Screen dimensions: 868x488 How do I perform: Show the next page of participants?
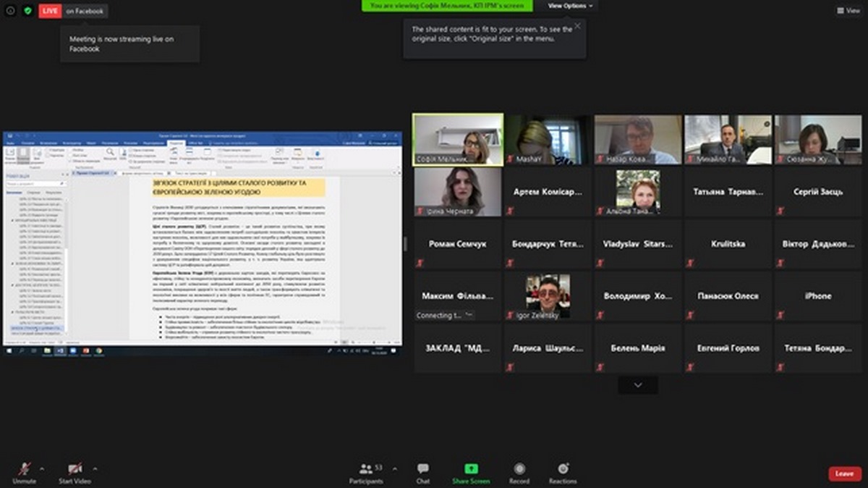(x=637, y=385)
